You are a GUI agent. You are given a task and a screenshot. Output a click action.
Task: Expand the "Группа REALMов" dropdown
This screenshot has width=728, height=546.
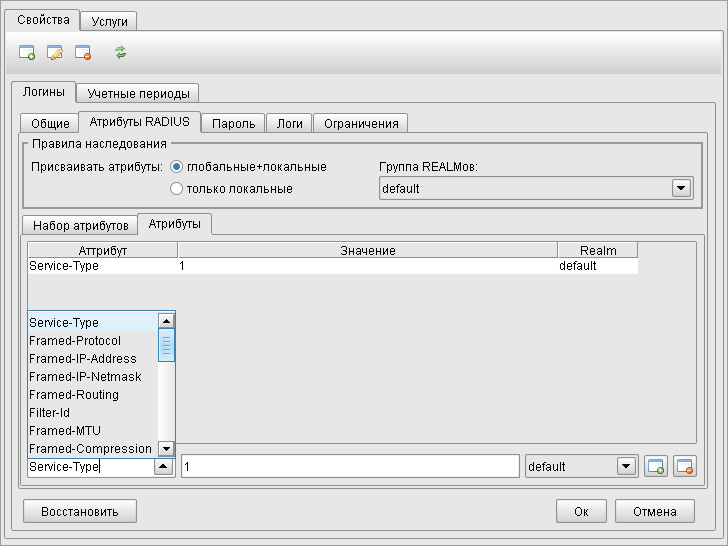(681, 188)
